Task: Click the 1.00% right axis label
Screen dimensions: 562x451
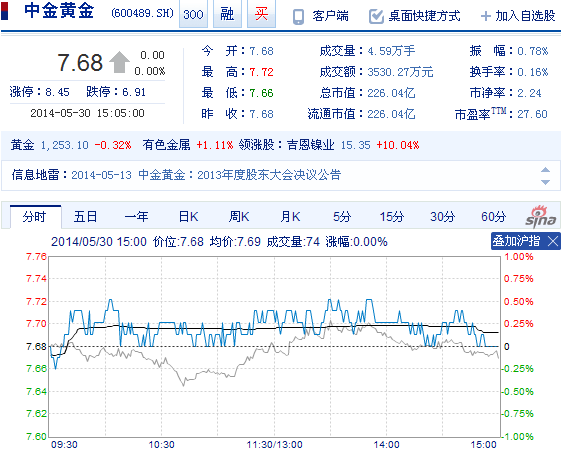Action: tap(519, 257)
